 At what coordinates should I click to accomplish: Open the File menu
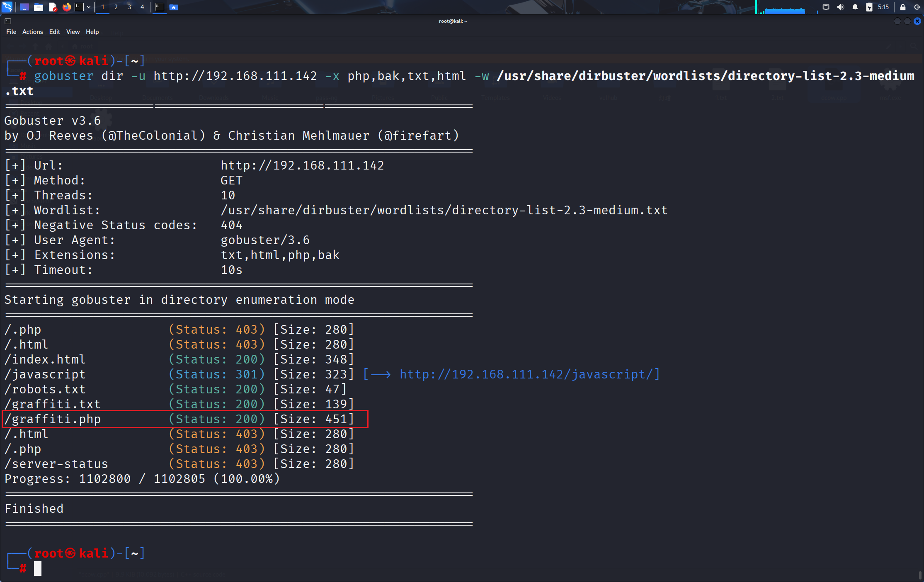point(11,32)
